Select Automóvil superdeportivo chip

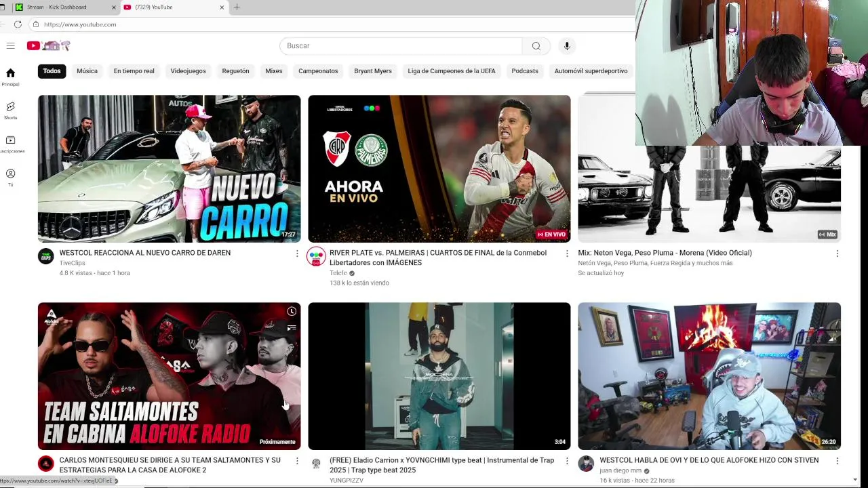click(591, 71)
